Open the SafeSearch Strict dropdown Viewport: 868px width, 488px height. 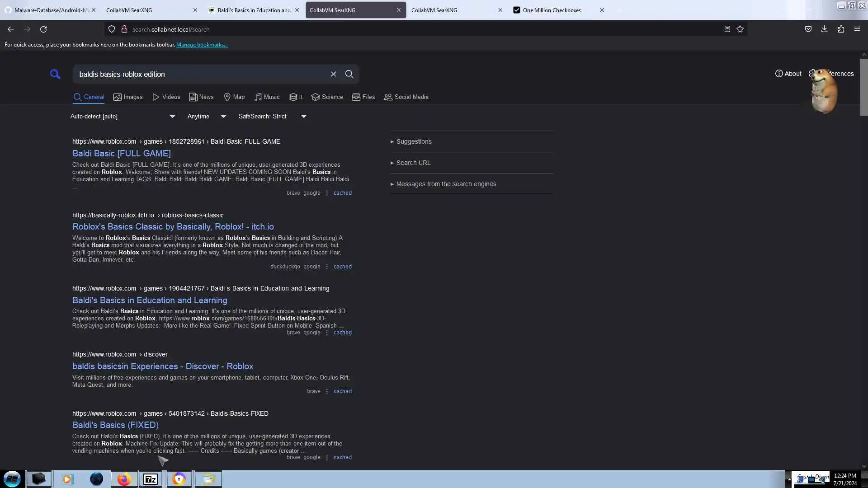(x=272, y=117)
